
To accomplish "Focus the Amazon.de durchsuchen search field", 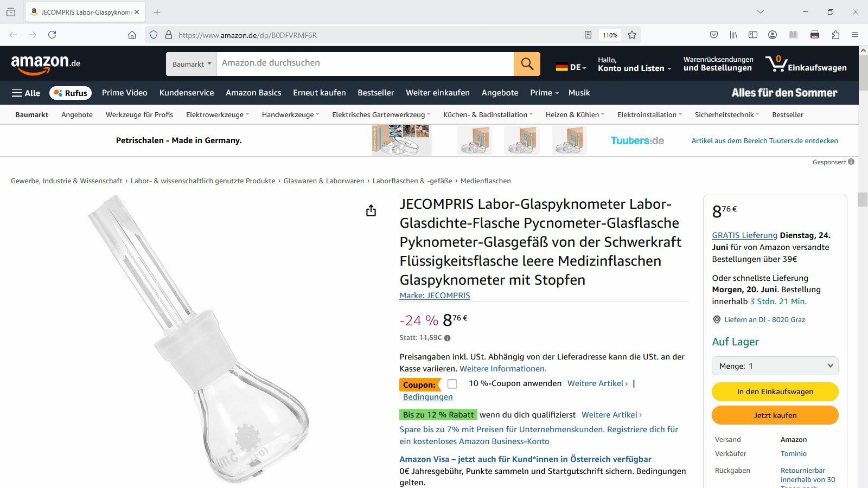I will [x=365, y=64].
